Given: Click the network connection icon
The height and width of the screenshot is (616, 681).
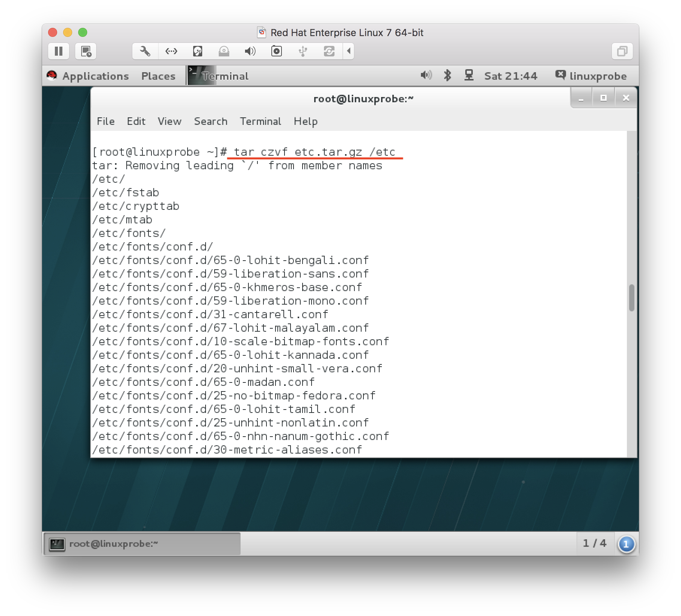Looking at the screenshot, I should click(469, 75).
